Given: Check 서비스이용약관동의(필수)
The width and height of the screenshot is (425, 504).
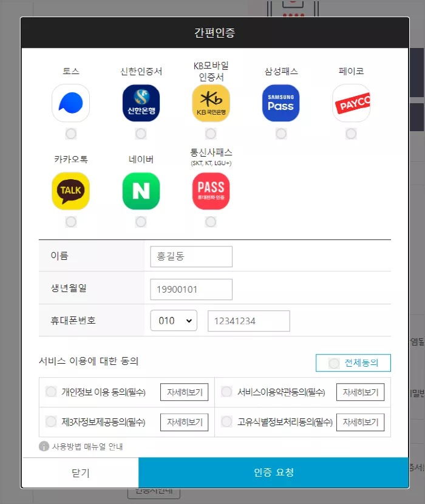Looking at the screenshot, I should pos(226,392).
